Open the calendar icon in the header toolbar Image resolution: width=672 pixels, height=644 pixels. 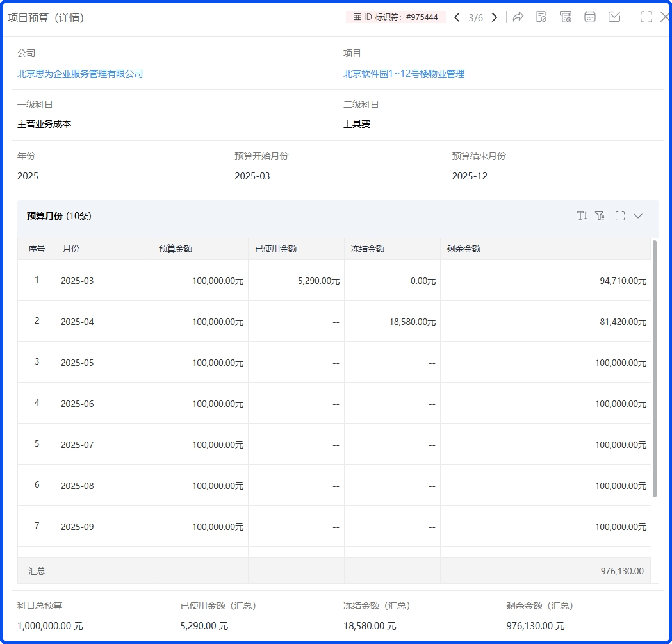click(x=590, y=17)
